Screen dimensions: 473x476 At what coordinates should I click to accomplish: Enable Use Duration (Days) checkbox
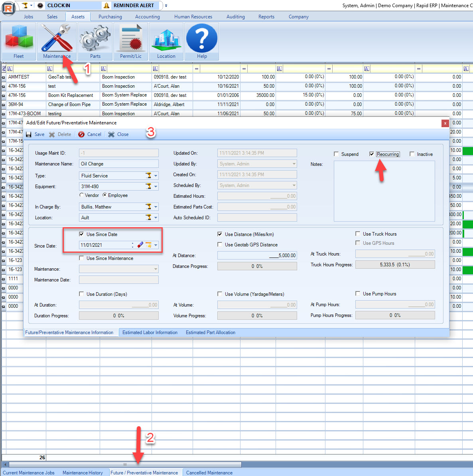pyautogui.click(x=81, y=294)
